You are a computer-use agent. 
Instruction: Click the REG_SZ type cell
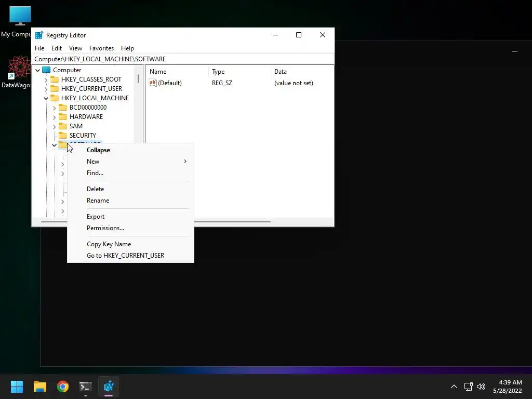(x=222, y=83)
